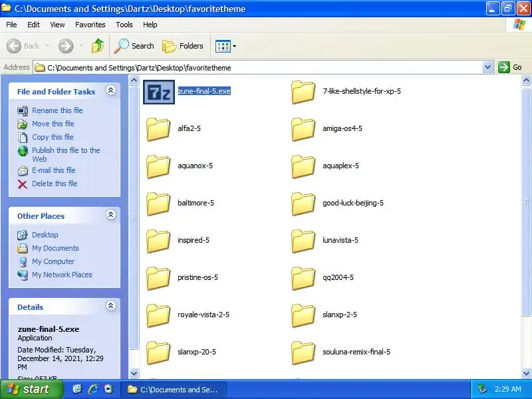Screen dimensions: 532x399
Task: Open the Windows start menu
Action: (31, 389)
